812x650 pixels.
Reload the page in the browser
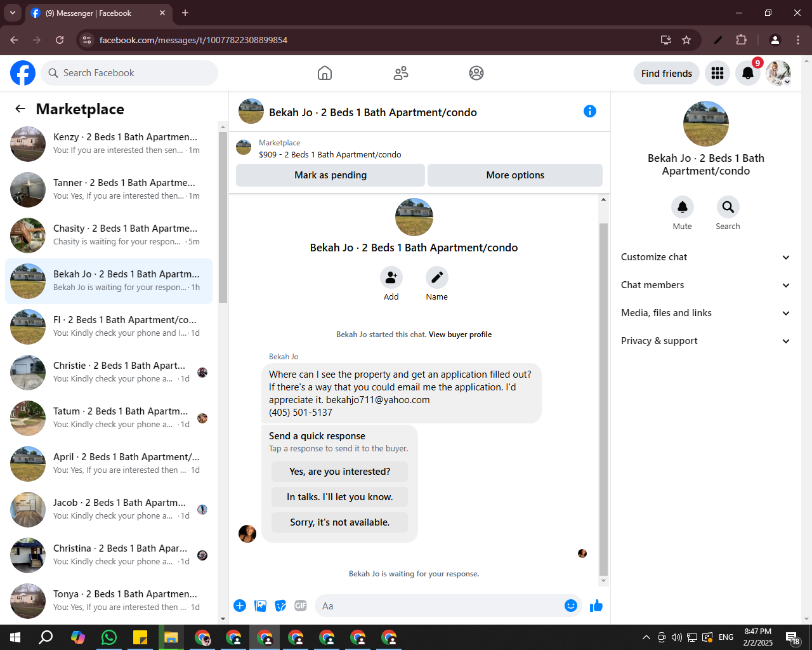tap(60, 40)
